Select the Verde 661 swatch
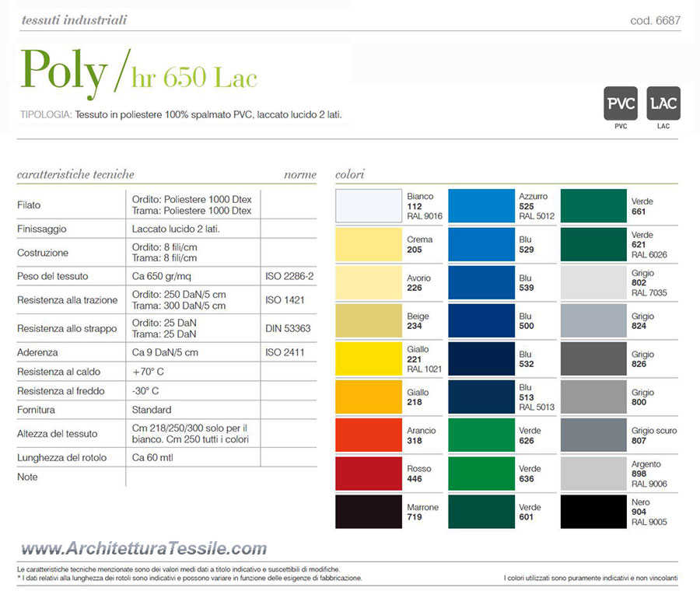Viewport: 700px width, 591px height. tap(593, 206)
